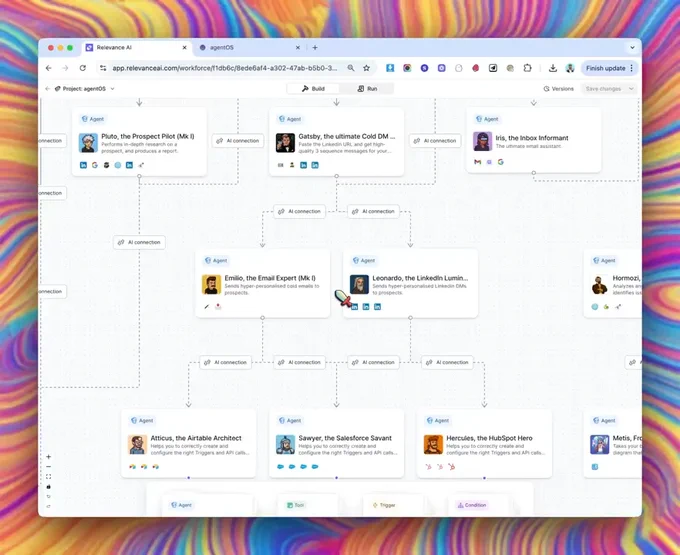Image resolution: width=680 pixels, height=555 pixels.
Task: Click AI connection label between Gatsby and Iris
Action: click(x=435, y=140)
